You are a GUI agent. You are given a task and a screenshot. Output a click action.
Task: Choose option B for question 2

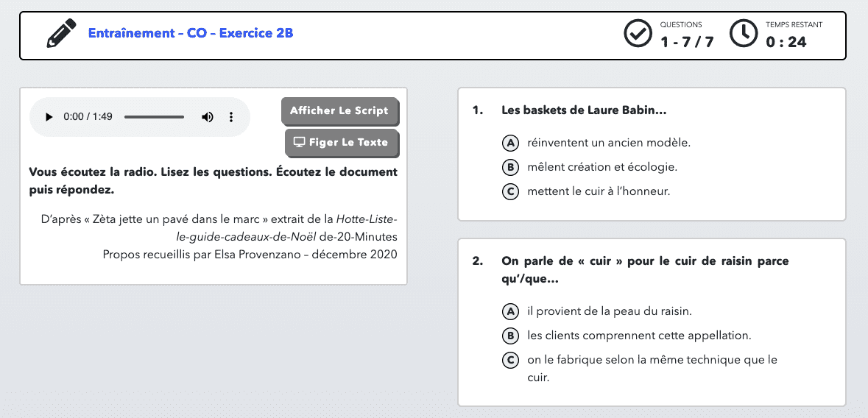(x=509, y=336)
